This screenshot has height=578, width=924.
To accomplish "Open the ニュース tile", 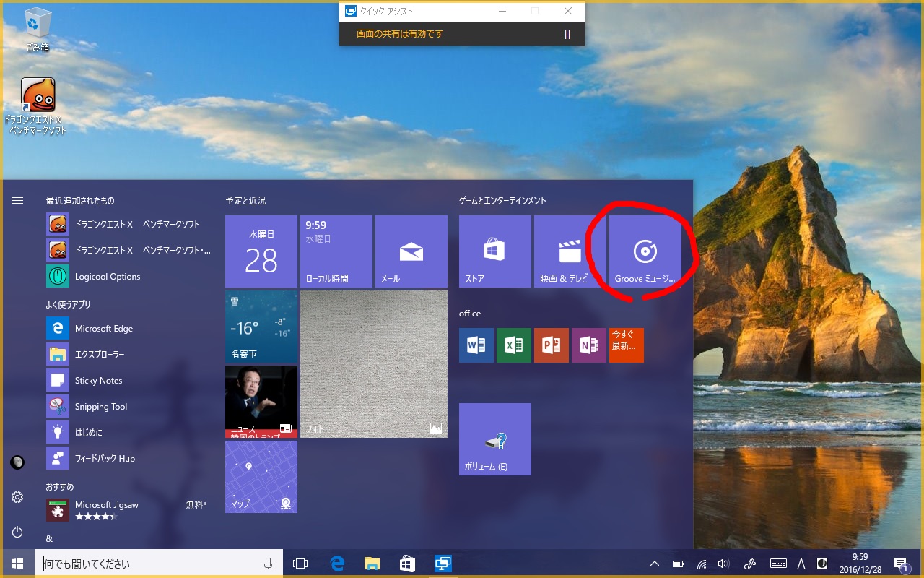I will coord(261,402).
